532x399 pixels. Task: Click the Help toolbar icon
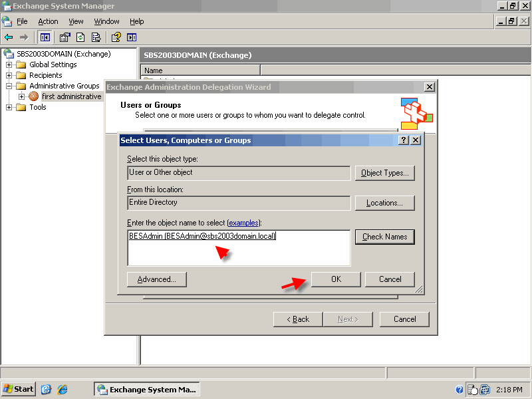tap(116, 37)
